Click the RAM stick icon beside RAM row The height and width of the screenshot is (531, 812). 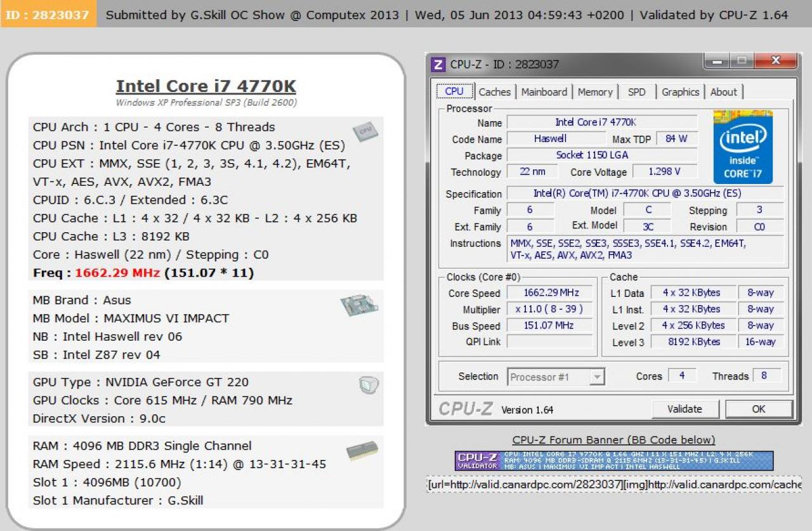coord(362,450)
